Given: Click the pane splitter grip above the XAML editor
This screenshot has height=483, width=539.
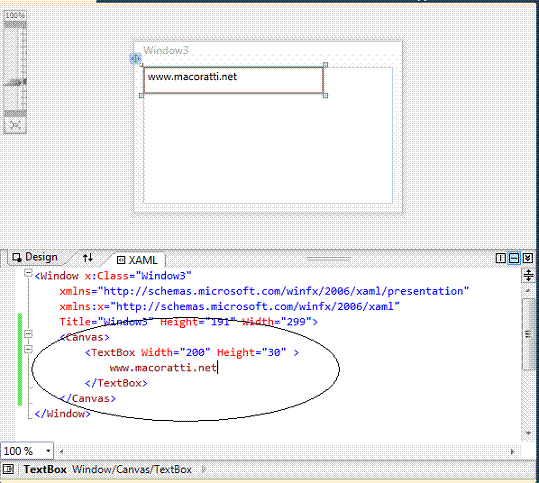Looking at the screenshot, I should point(329,258).
